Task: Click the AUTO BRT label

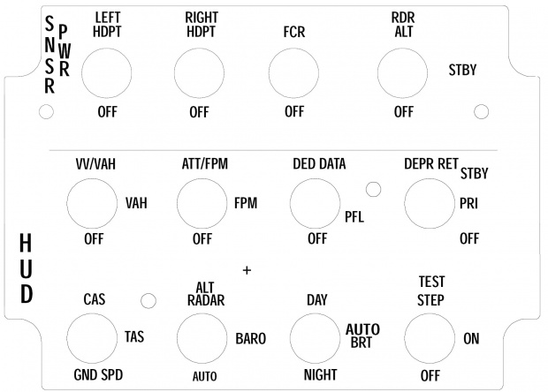Action: click(362, 335)
